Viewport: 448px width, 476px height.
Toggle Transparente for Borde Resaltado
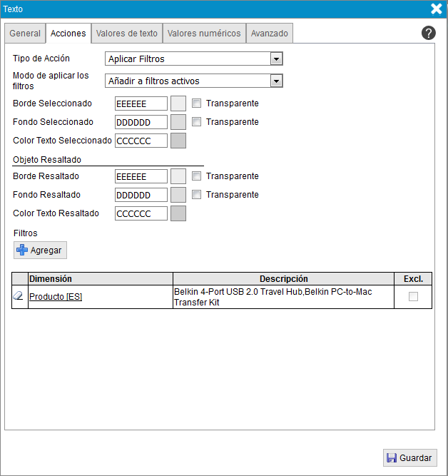pyautogui.click(x=197, y=176)
